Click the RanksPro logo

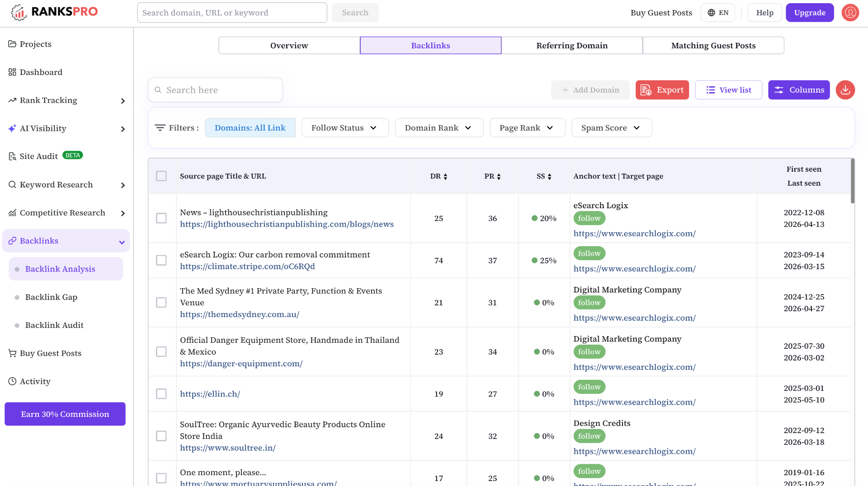tap(54, 12)
